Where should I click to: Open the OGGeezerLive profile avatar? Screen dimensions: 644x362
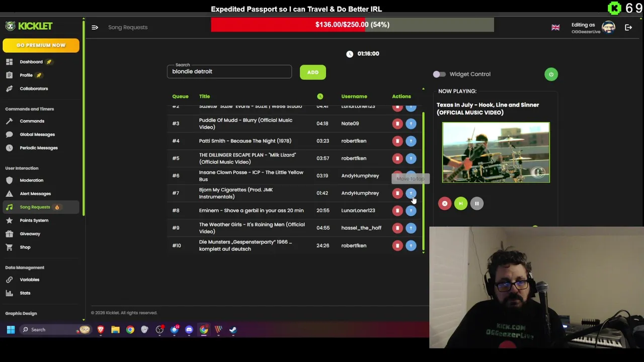tap(608, 28)
